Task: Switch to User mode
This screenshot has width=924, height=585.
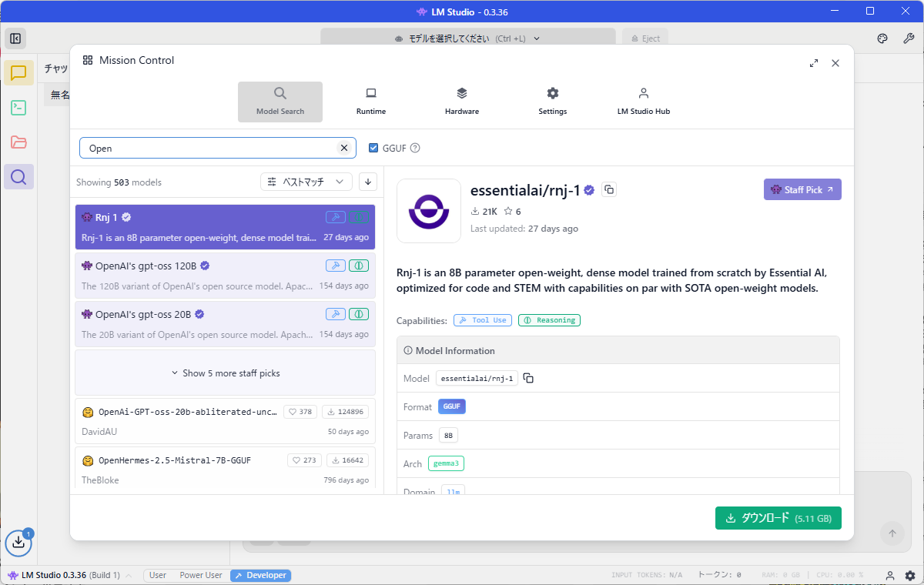Action: (158, 575)
